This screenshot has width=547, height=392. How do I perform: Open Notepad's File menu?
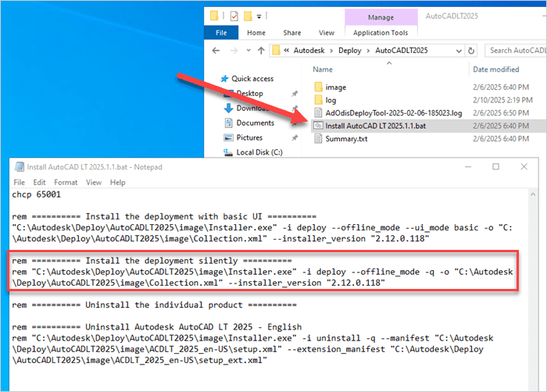(x=20, y=183)
